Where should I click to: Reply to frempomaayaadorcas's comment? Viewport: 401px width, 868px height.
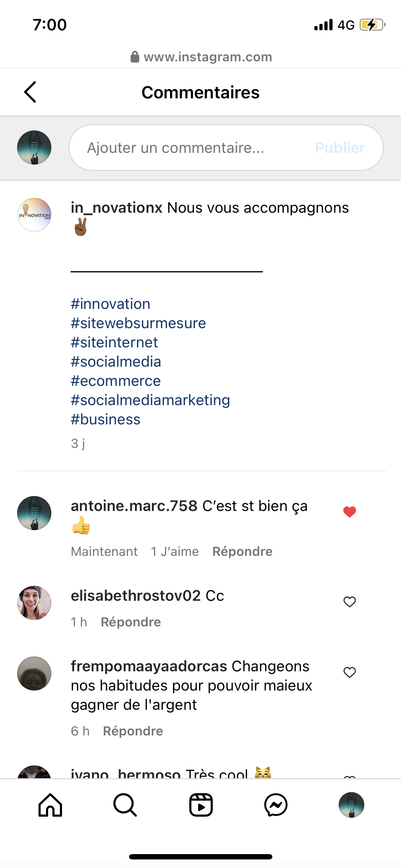[133, 731]
